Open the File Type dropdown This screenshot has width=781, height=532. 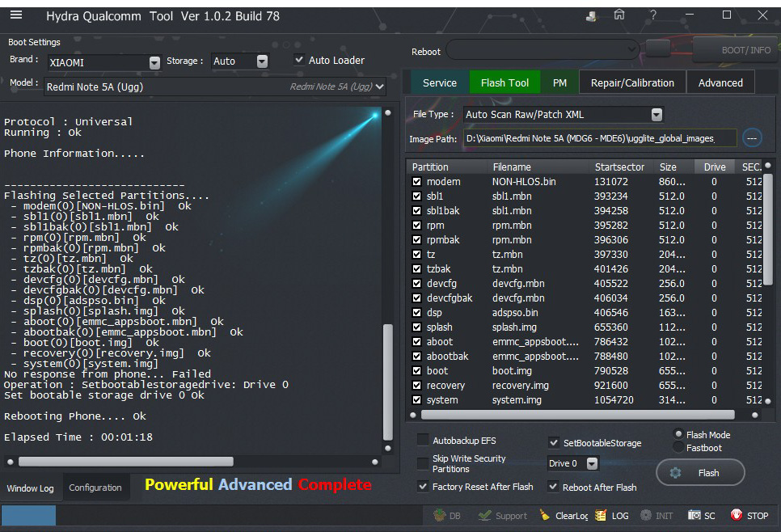coord(657,115)
